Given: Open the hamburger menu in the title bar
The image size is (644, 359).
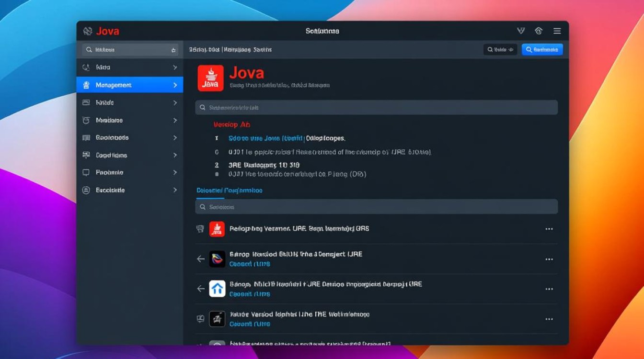Looking at the screenshot, I should point(557,31).
